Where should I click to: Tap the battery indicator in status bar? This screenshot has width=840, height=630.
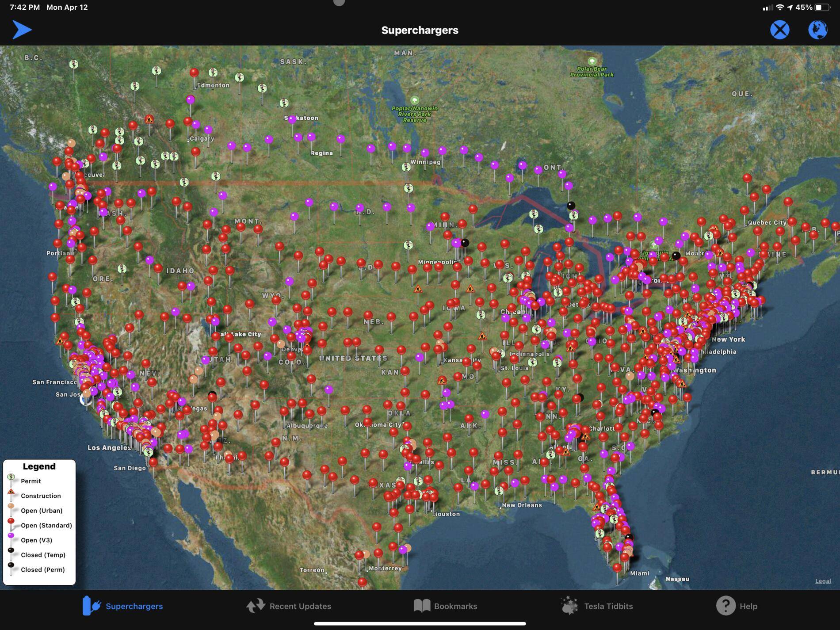pos(822,8)
